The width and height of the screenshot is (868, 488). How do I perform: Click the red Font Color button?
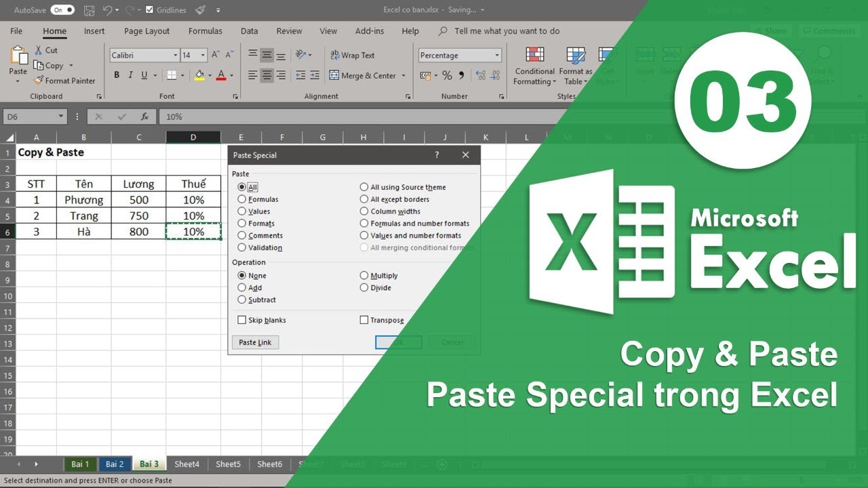(220, 75)
